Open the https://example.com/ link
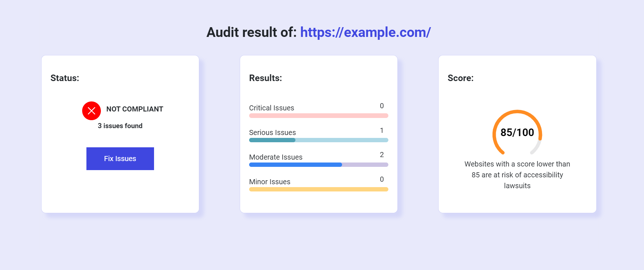Screen dimensions: 644x270 point(365,32)
